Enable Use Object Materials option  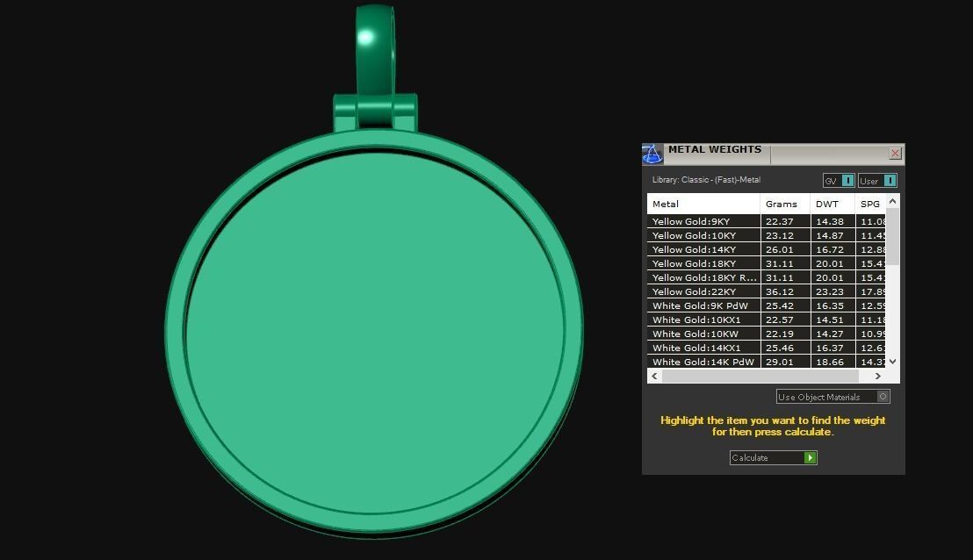coord(833,396)
